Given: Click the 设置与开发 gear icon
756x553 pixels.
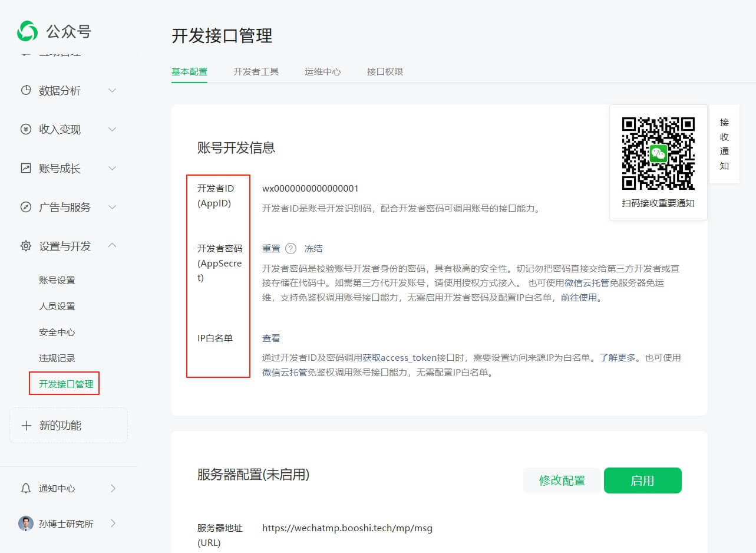Looking at the screenshot, I should pyautogui.click(x=26, y=246).
